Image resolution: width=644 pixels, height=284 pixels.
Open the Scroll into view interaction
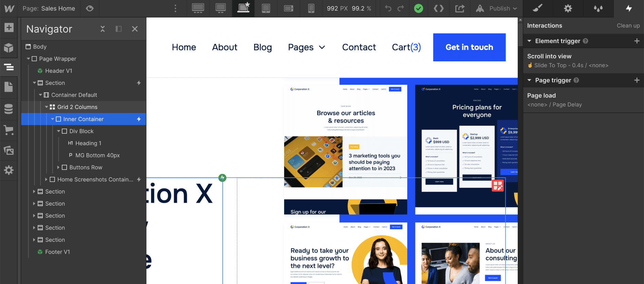click(583, 60)
